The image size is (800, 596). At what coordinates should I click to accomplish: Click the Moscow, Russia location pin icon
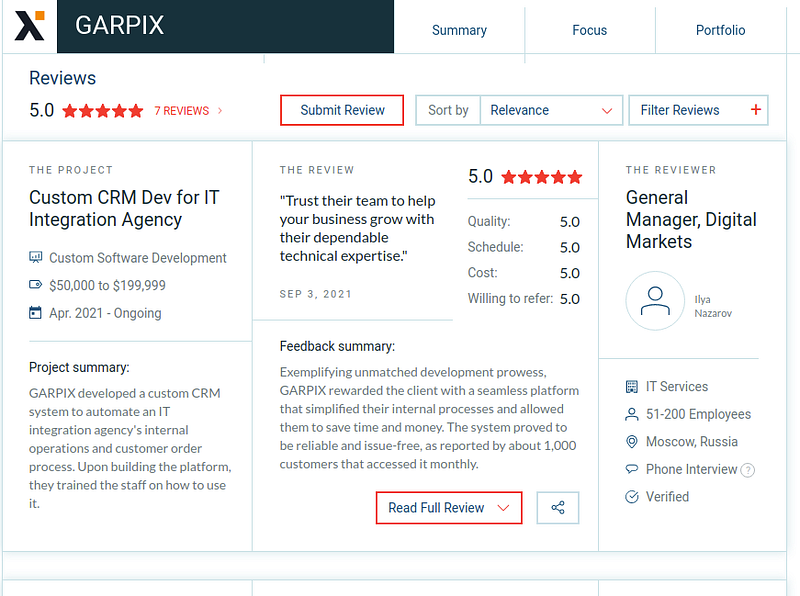click(631, 442)
